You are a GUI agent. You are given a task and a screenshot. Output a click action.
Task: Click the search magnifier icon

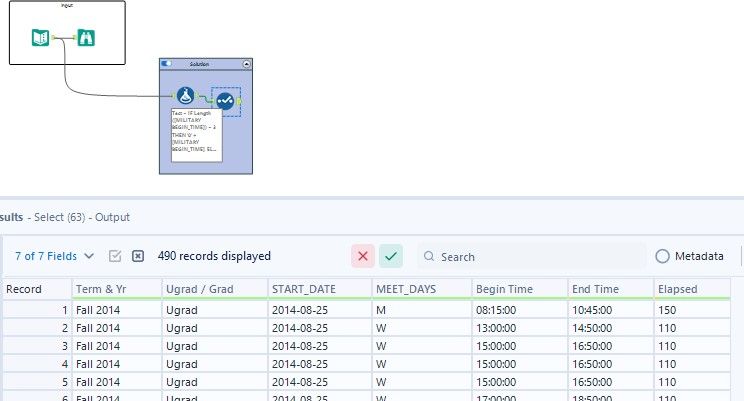coord(429,256)
